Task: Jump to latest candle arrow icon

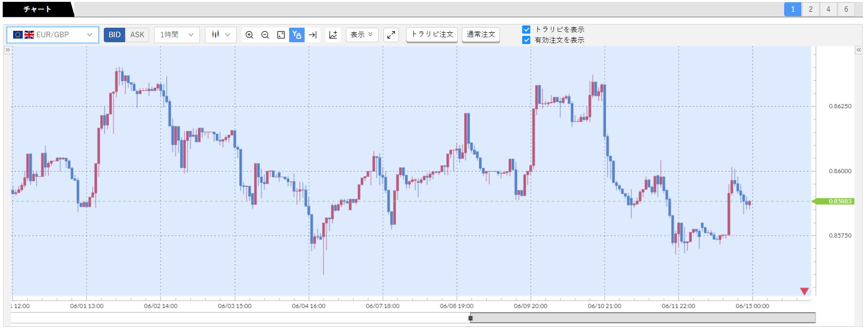Action: [x=313, y=35]
